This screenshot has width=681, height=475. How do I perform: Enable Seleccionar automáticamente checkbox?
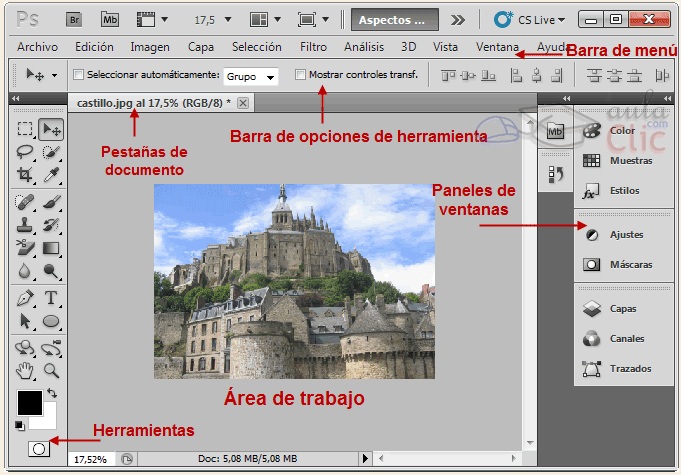[x=78, y=75]
